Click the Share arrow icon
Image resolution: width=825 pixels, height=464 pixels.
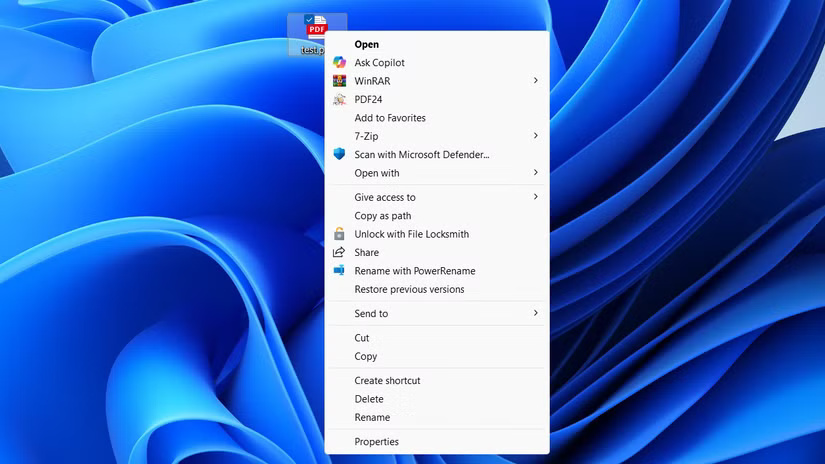tap(340, 252)
